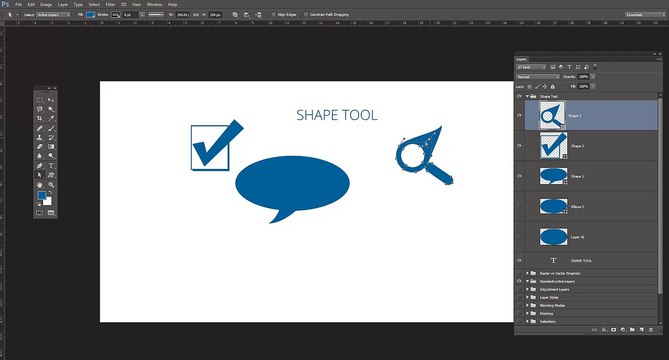The width and height of the screenshot is (669, 360).
Task: Select the Eraser tool
Action: coord(40,147)
